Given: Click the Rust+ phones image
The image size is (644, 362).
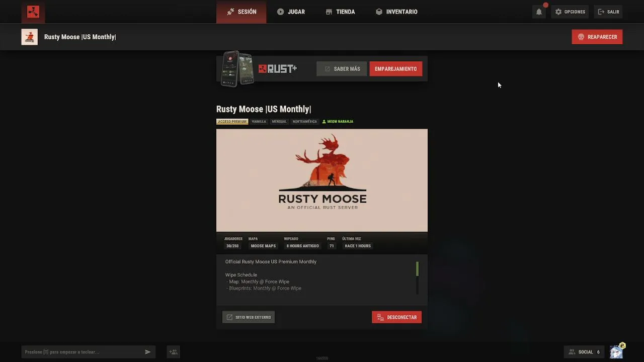Looking at the screenshot, I should click(237, 68).
